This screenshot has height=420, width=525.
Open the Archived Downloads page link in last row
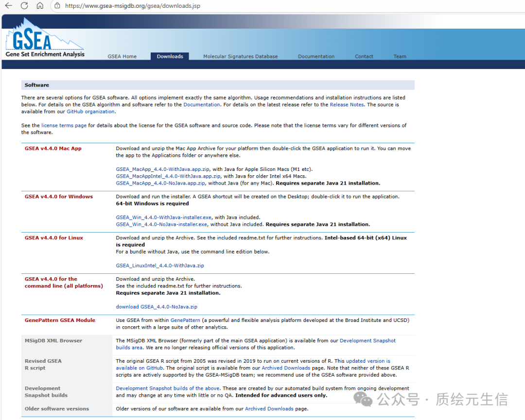click(269, 409)
